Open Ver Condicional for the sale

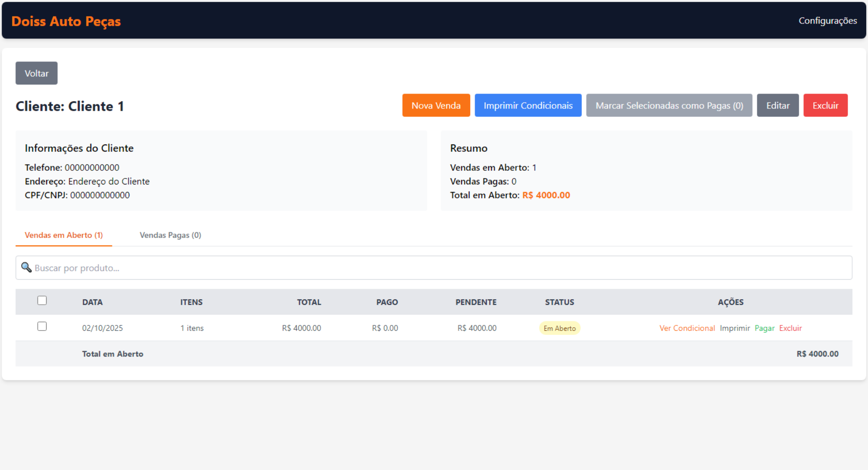coord(687,328)
